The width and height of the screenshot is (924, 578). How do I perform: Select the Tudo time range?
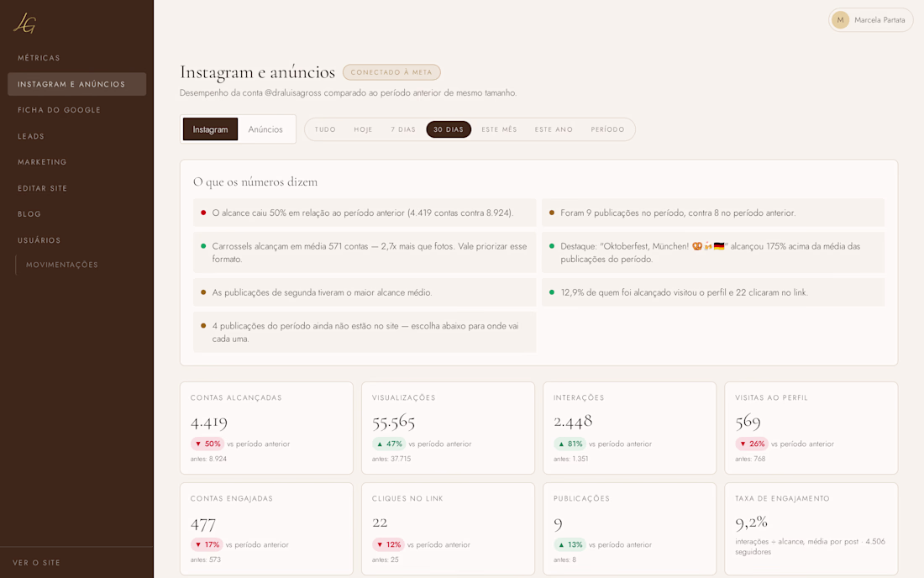point(325,129)
